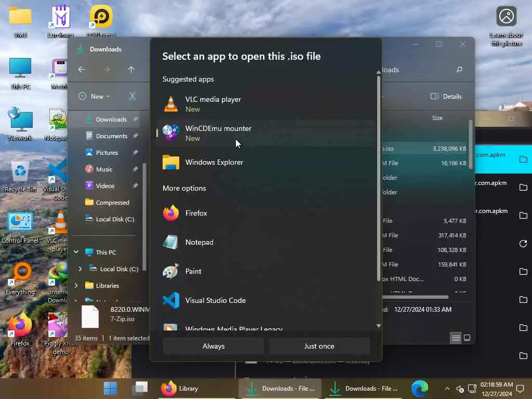Select the 16,196 KB file row
Viewport: 532px width, 399px height.
pyautogui.click(x=425, y=163)
